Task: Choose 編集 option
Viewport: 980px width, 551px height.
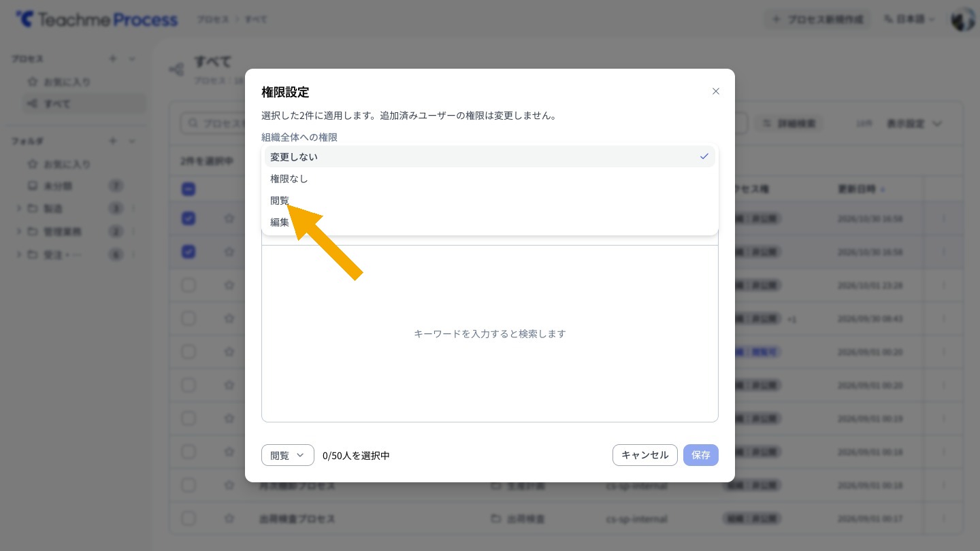Action: pyautogui.click(x=490, y=222)
